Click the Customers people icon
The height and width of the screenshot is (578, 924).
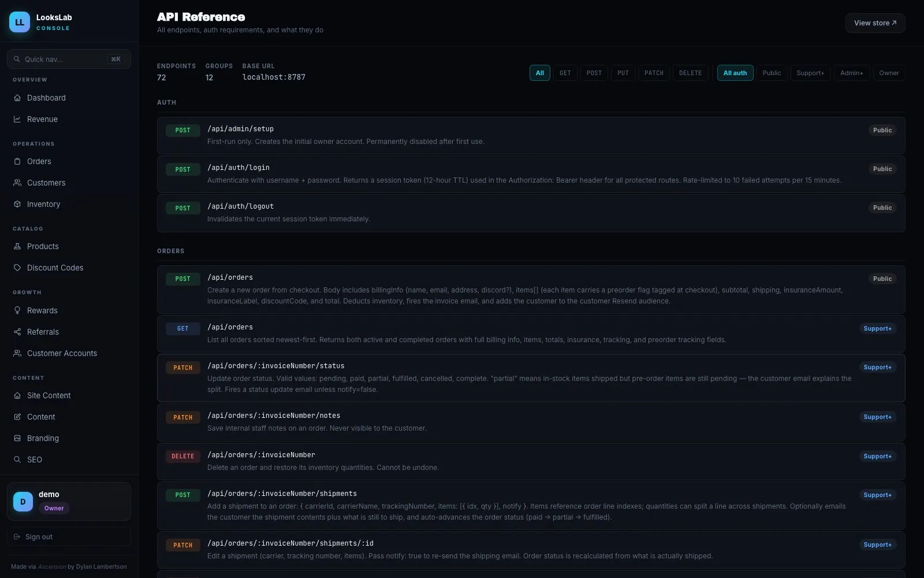17,183
